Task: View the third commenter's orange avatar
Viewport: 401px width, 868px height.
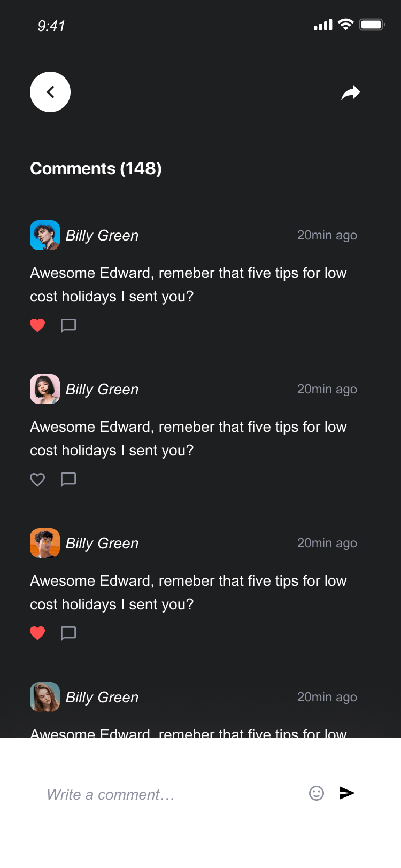Action: [x=45, y=543]
